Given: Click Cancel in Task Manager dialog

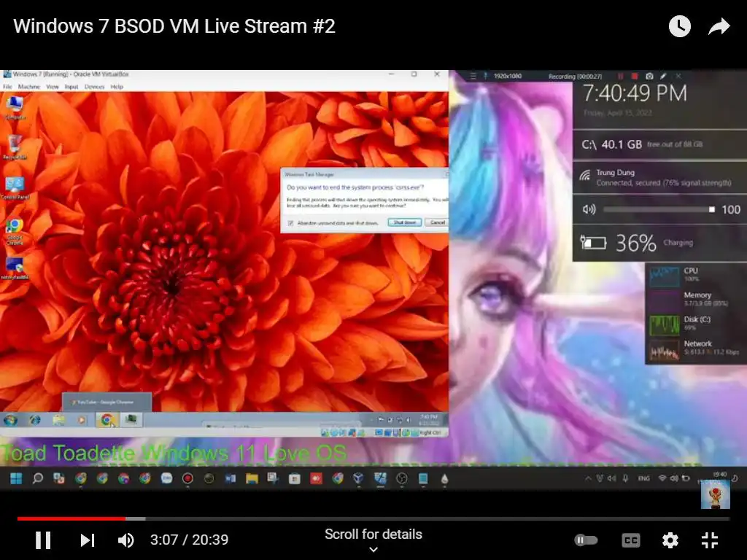Looking at the screenshot, I should [x=438, y=222].
